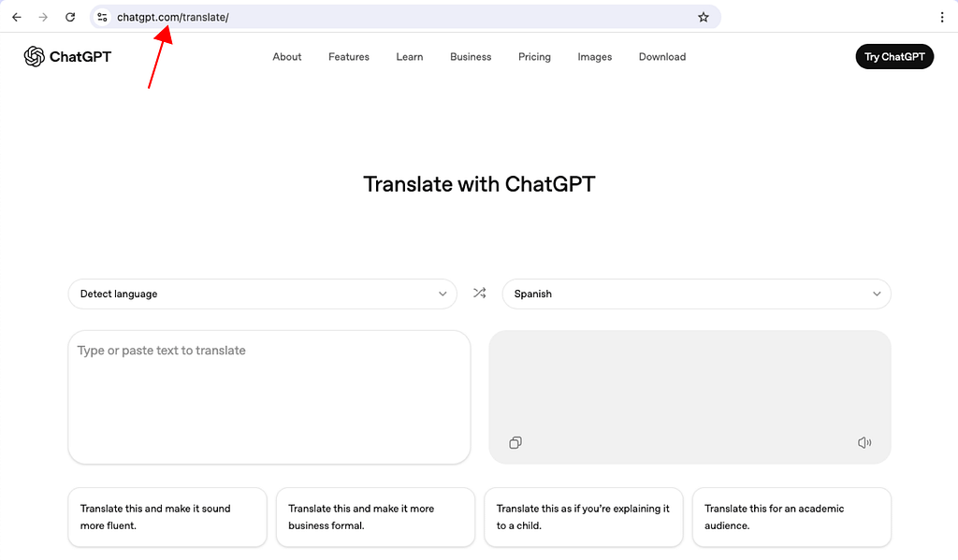Click the Try ChatGPT button
Screen dimensions: 958x560
point(894,57)
